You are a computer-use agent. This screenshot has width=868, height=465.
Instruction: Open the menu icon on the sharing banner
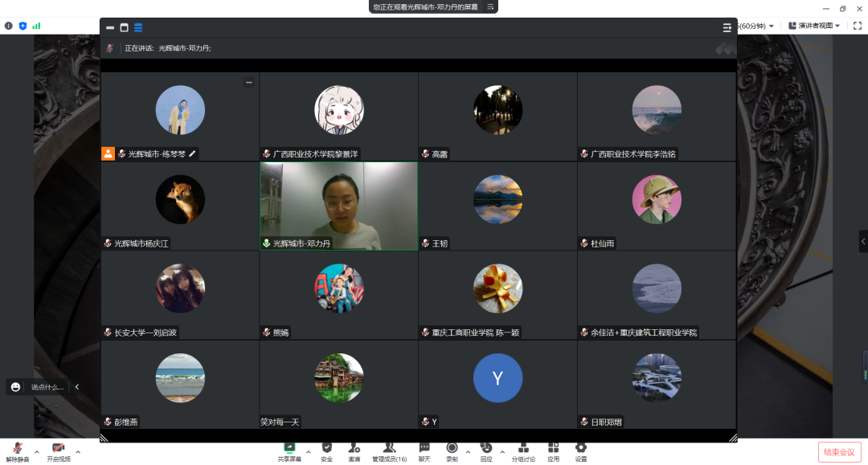pos(490,6)
